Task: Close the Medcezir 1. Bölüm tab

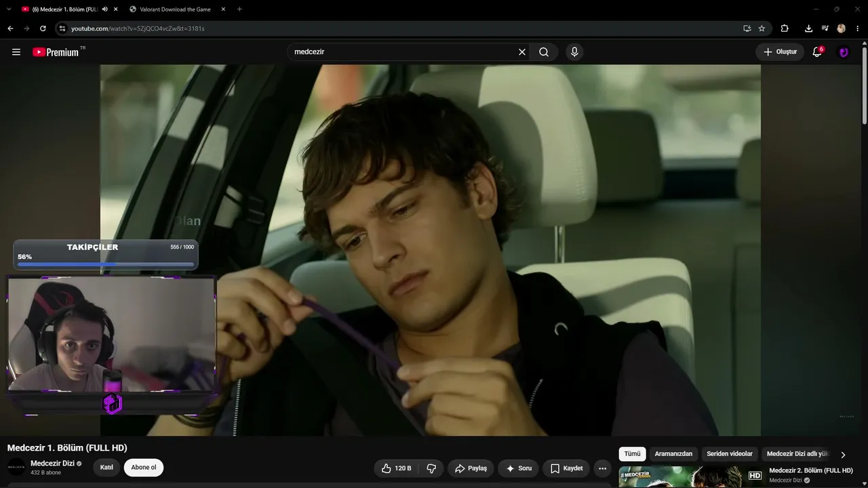Action: (116, 9)
